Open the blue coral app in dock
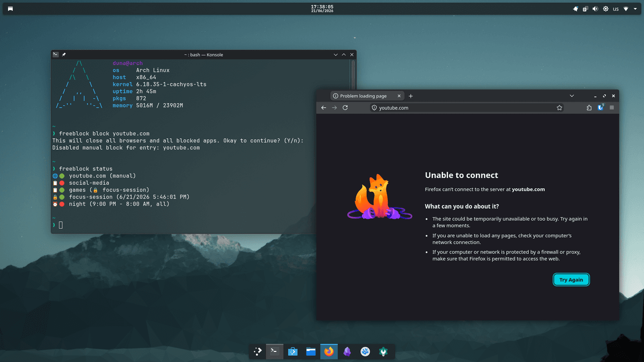Image resolution: width=644 pixels, height=362 pixels. pyautogui.click(x=365, y=352)
